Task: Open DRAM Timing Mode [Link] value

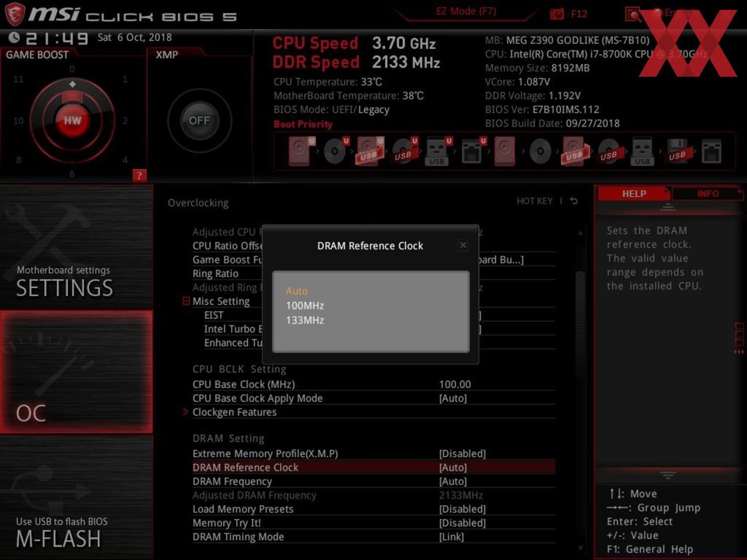Action: pos(451,536)
